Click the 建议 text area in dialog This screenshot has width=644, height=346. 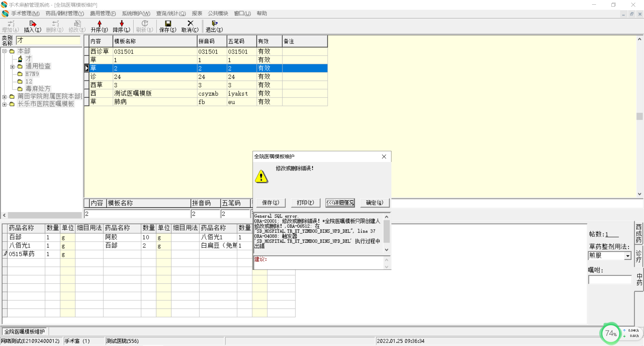(319, 263)
